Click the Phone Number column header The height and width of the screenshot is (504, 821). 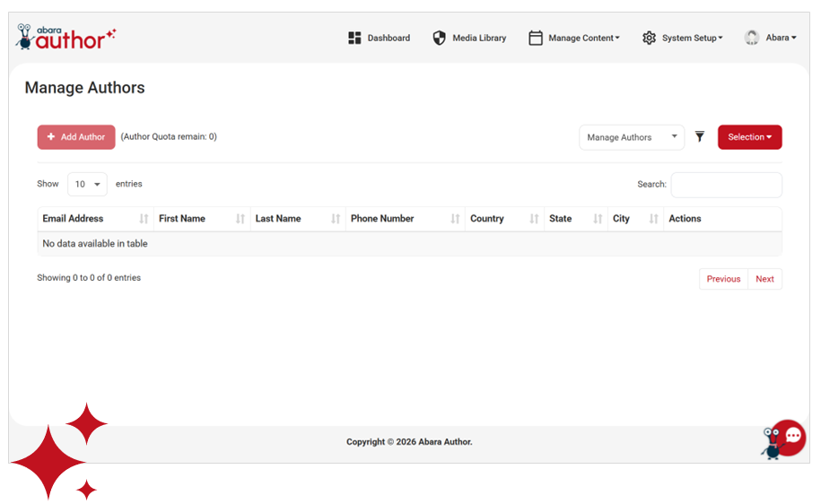point(405,219)
